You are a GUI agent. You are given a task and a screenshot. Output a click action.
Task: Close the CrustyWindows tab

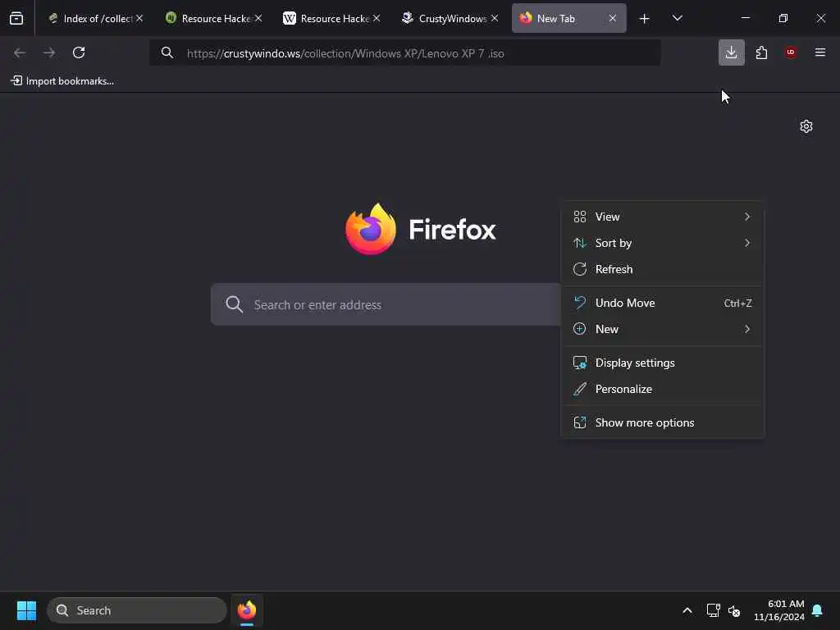[x=495, y=18]
